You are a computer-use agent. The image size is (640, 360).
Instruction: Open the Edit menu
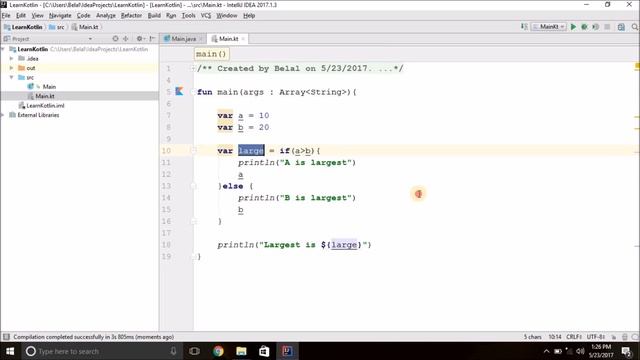point(21,16)
